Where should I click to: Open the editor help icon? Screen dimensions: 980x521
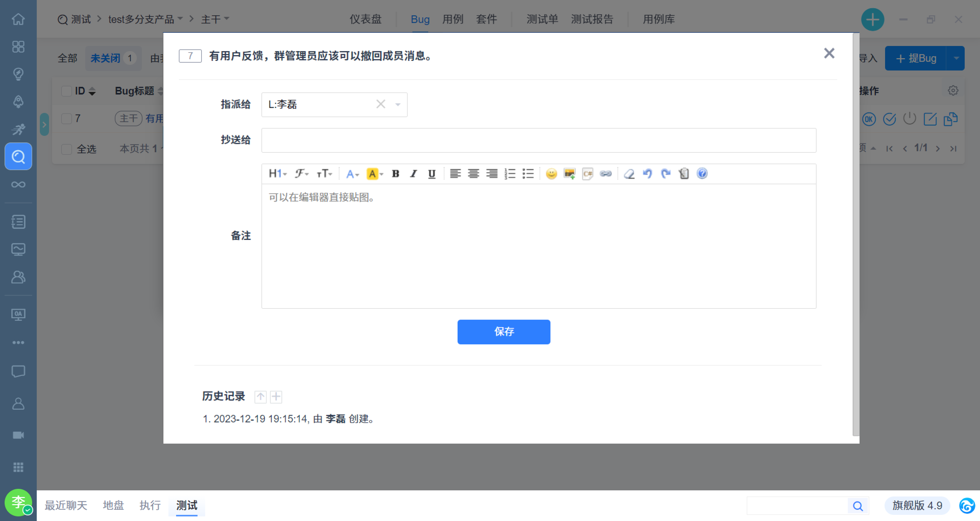(702, 174)
